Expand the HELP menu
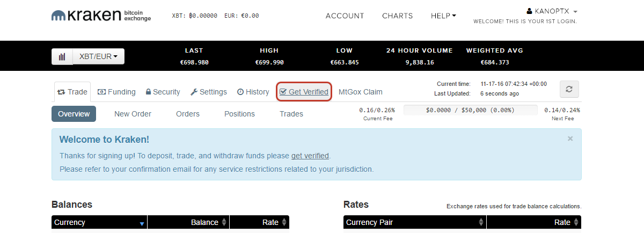 click(443, 16)
